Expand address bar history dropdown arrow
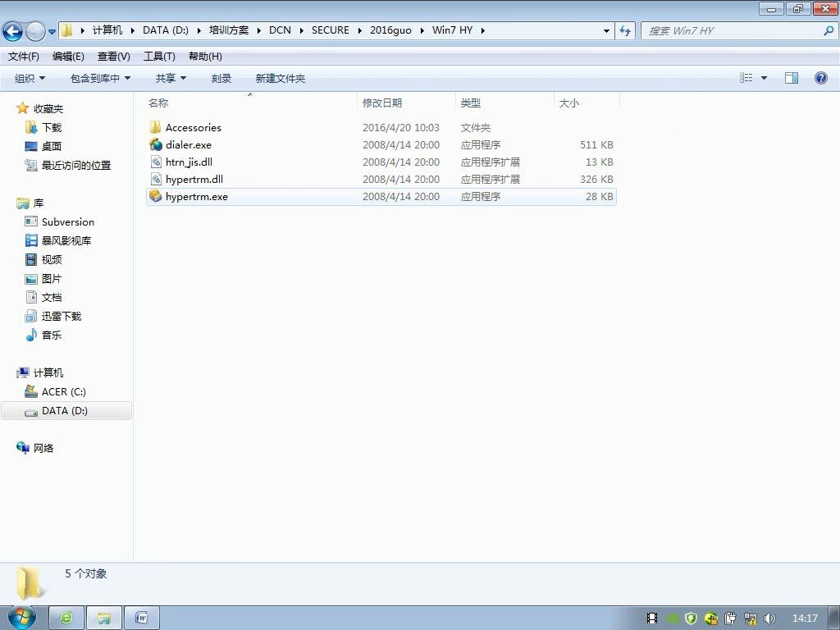This screenshot has height=630, width=840. 606,31
